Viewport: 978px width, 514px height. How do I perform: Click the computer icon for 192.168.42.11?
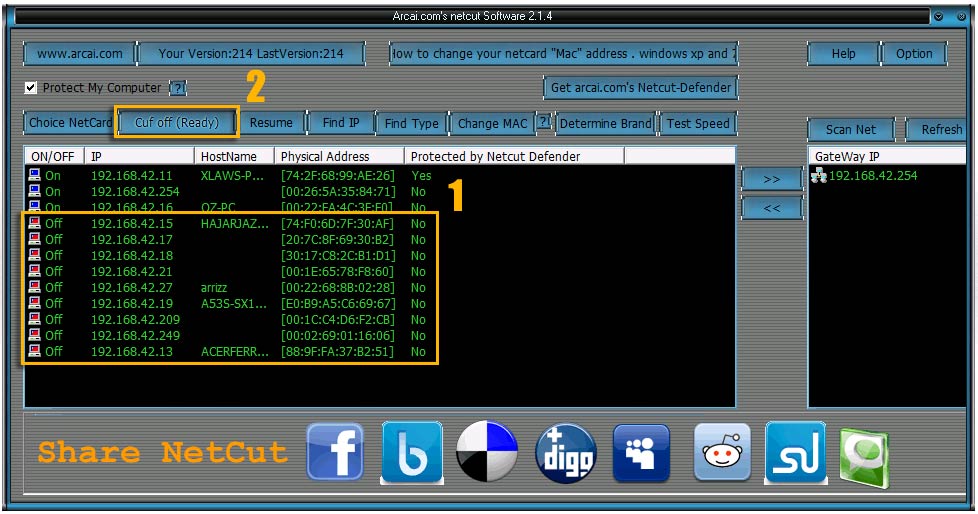coord(34,175)
